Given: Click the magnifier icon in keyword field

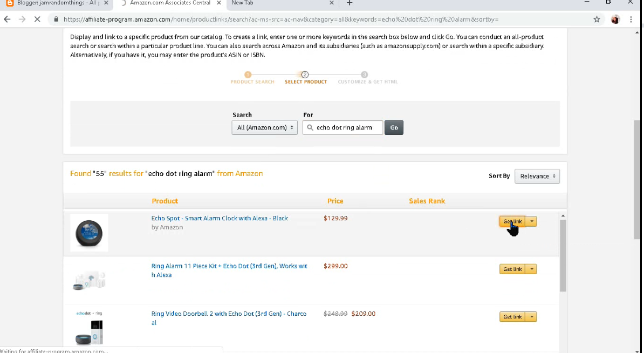Looking at the screenshot, I should [x=310, y=127].
